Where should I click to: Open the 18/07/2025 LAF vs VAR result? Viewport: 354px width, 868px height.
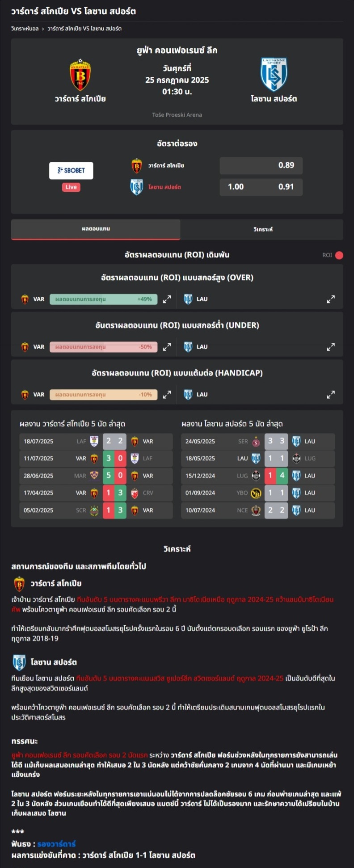pyautogui.click(x=96, y=441)
